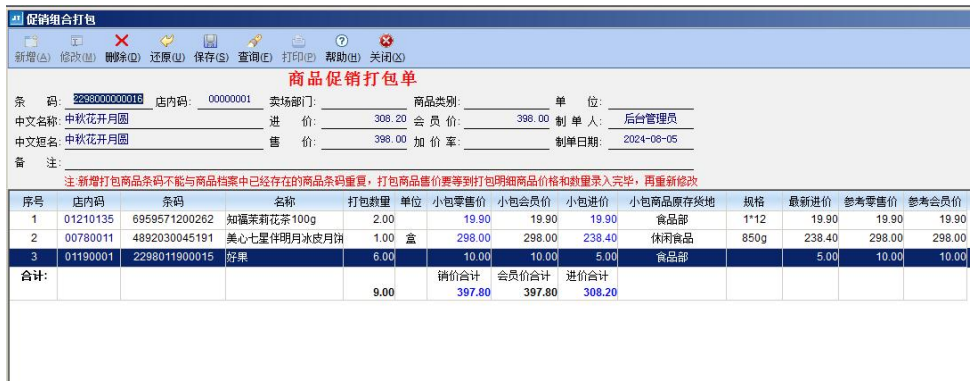Click the 条码 column header in table
The image size is (975, 386).
tap(173, 201)
